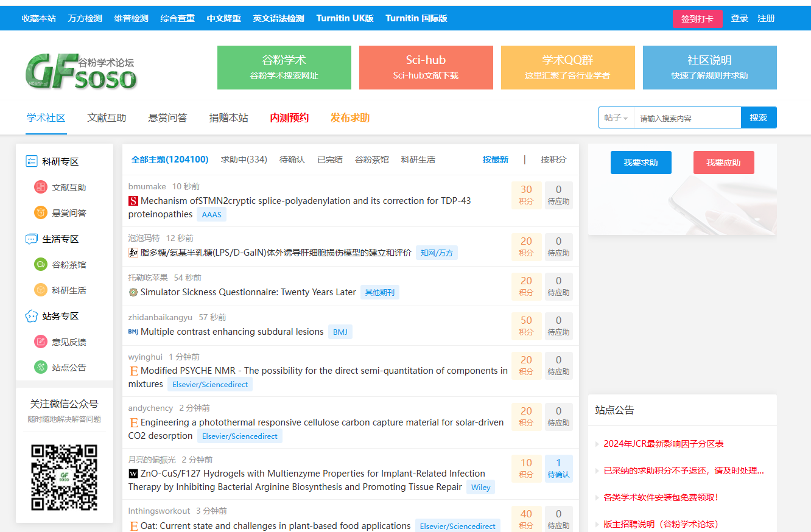Click the search content input field
The height and width of the screenshot is (532, 811).
tap(687, 118)
